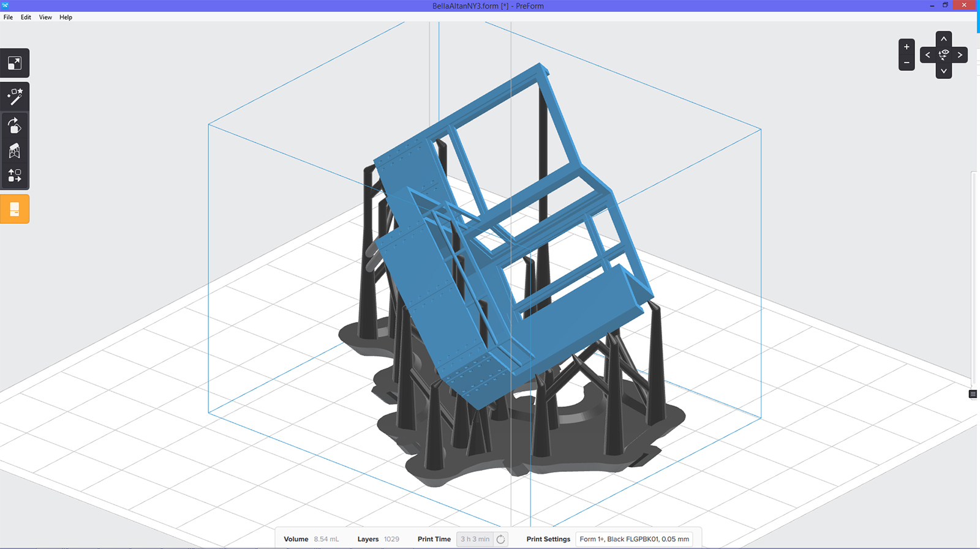Open print settings showing Form 1+, Black FLGPBK01
This screenshot has width=980, height=549.
pos(635,539)
